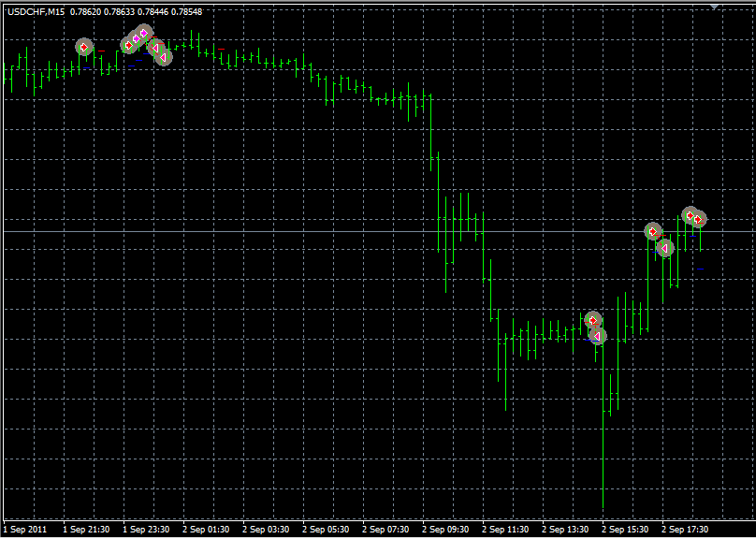Select the pink left triangle just under the price line

[x=665, y=248]
